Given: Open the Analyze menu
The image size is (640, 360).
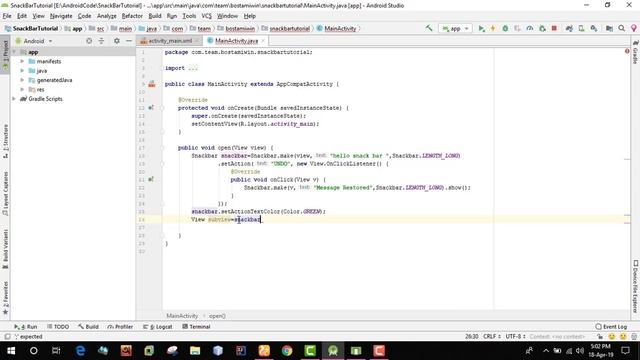Looking at the screenshot, I should coord(107,16).
